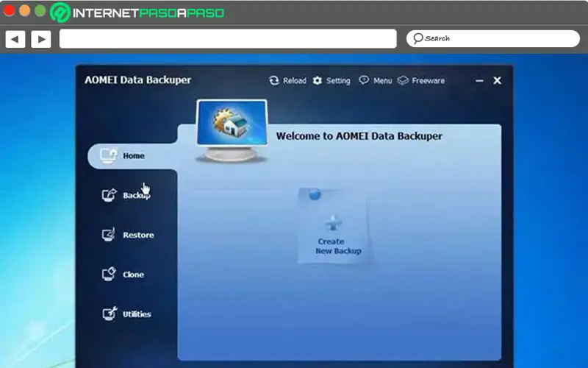
Task: Go back with browser left arrow button
Action: point(15,39)
